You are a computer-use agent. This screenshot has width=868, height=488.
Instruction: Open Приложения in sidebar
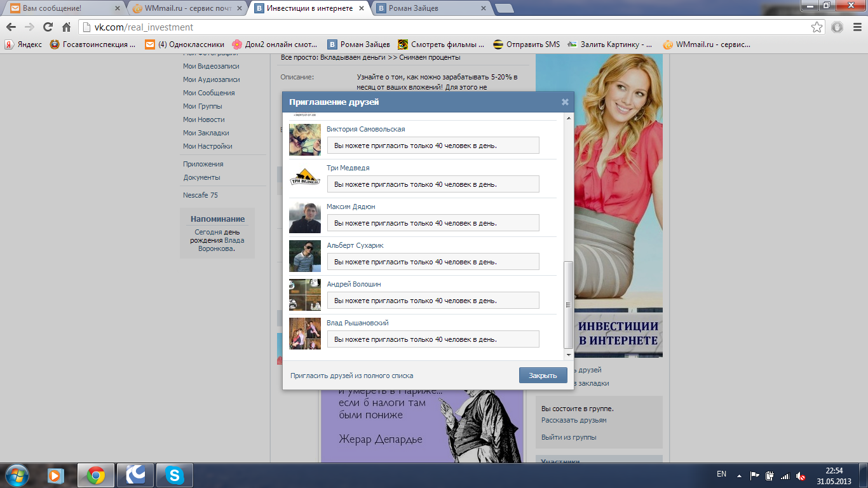pyautogui.click(x=203, y=164)
